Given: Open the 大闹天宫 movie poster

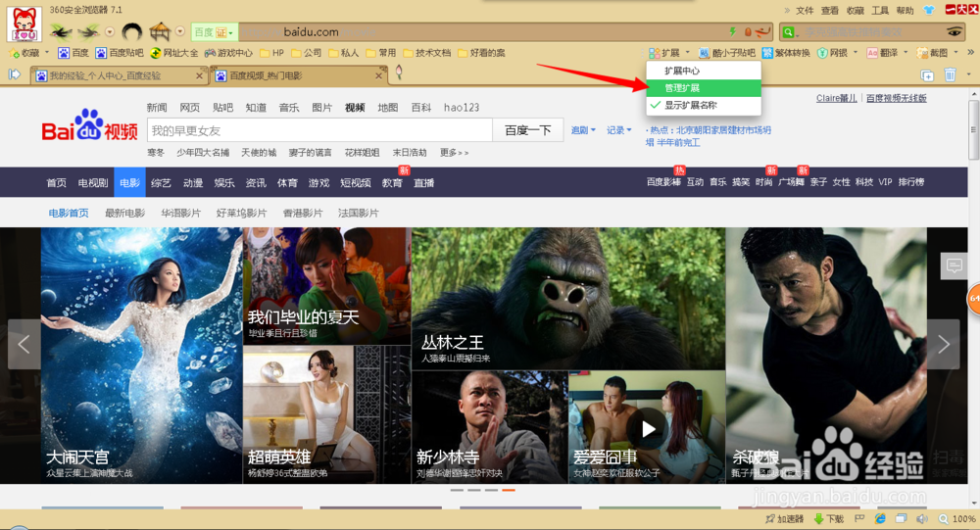Looking at the screenshot, I should click(x=142, y=355).
